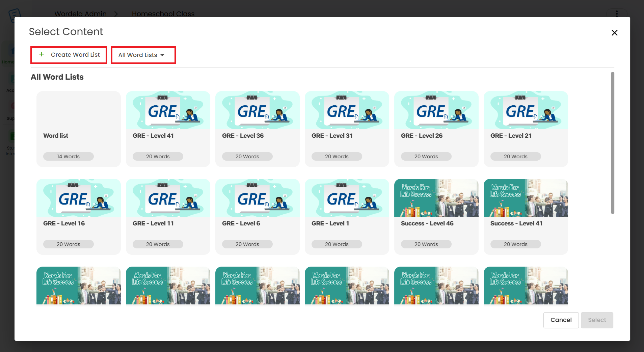Click the GRE - Level 26 title
The image size is (644, 352).
pos(422,136)
